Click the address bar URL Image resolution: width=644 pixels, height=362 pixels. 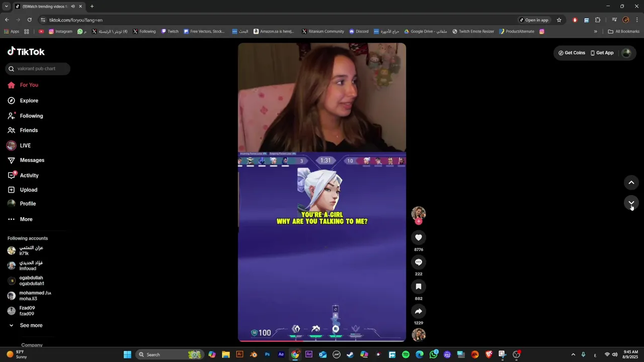pos(75,20)
